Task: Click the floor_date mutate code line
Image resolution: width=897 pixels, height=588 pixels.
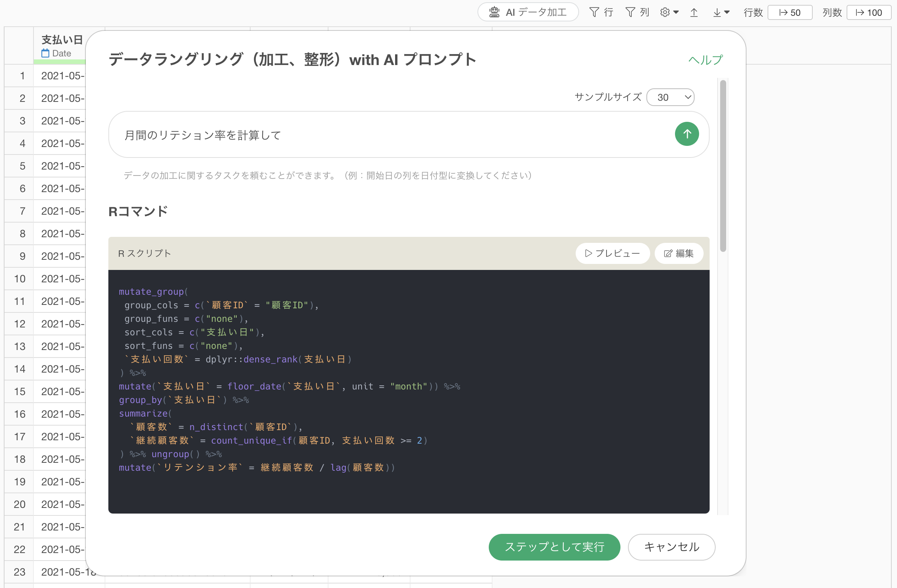Action: (289, 386)
